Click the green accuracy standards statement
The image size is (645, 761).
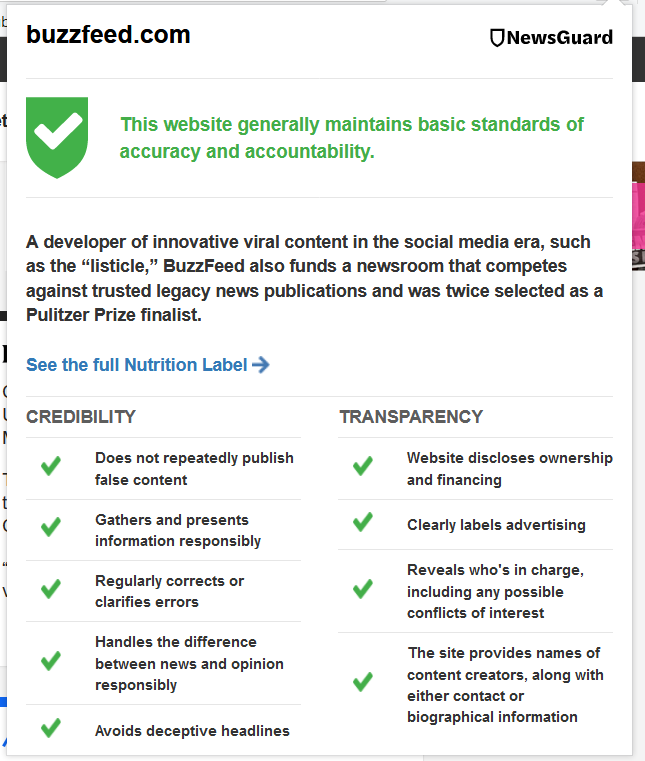[x=351, y=138]
